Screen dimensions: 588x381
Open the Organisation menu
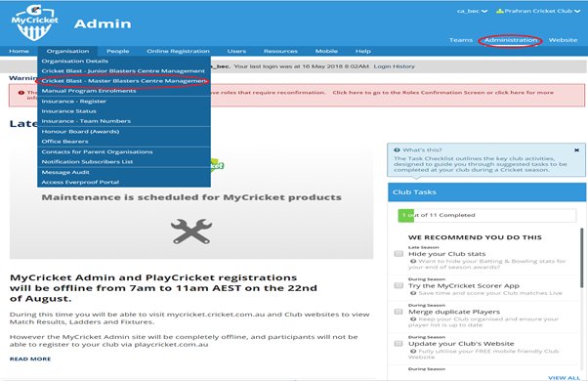pyautogui.click(x=67, y=51)
